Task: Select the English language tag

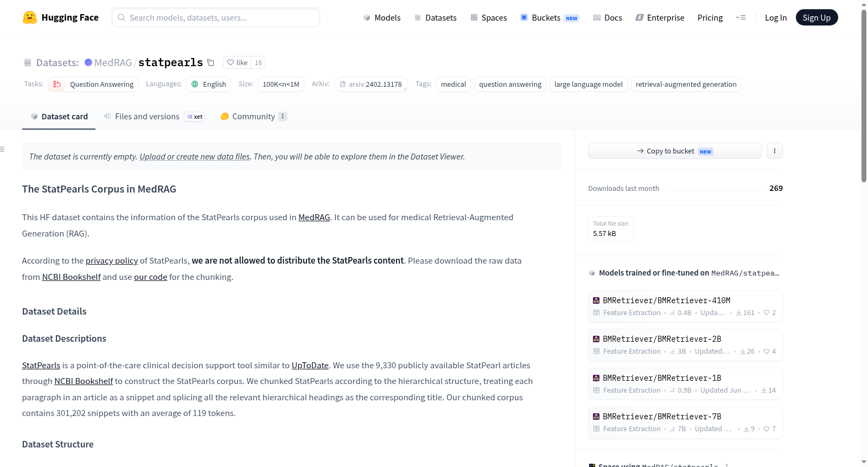Action: (209, 84)
